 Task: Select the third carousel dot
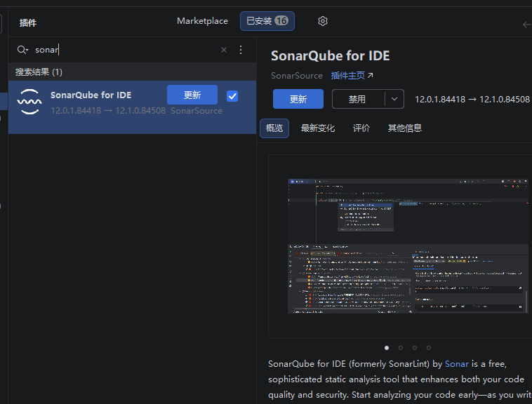click(x=415, y=348)
